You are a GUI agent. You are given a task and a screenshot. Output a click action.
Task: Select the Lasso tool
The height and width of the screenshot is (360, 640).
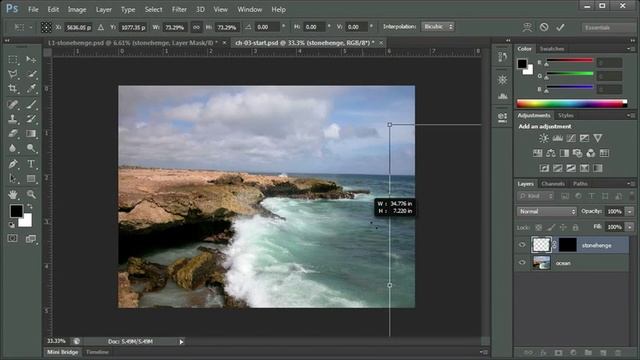(13, 74)
